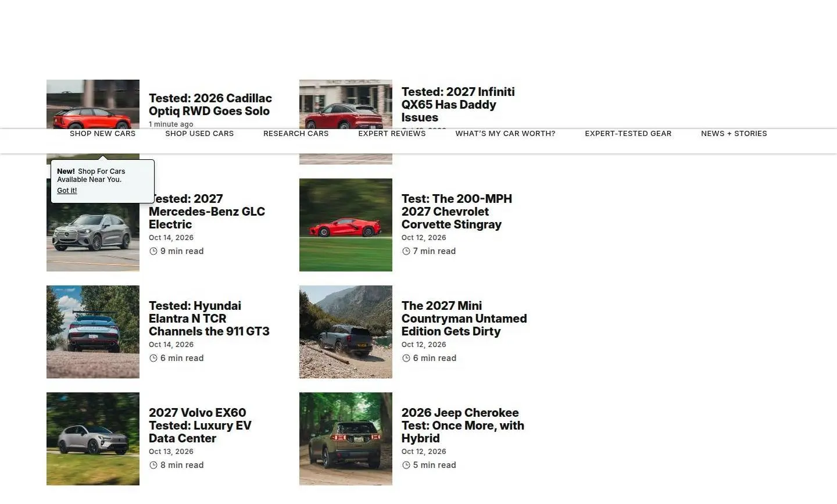Read Jeep Cherokee Once More, with Hybrid test
The image size is (837, 504).
point(463,426)
